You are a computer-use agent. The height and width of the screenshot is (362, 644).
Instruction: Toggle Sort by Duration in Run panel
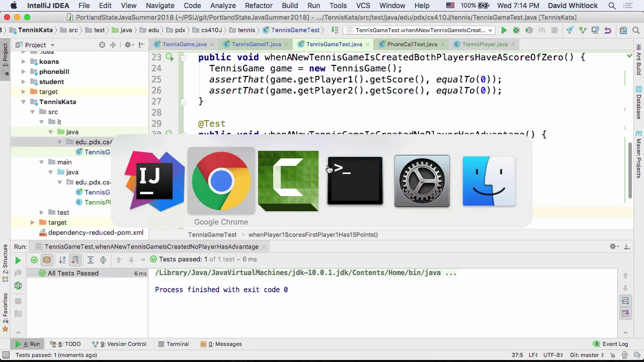click(x=75, y=260)
